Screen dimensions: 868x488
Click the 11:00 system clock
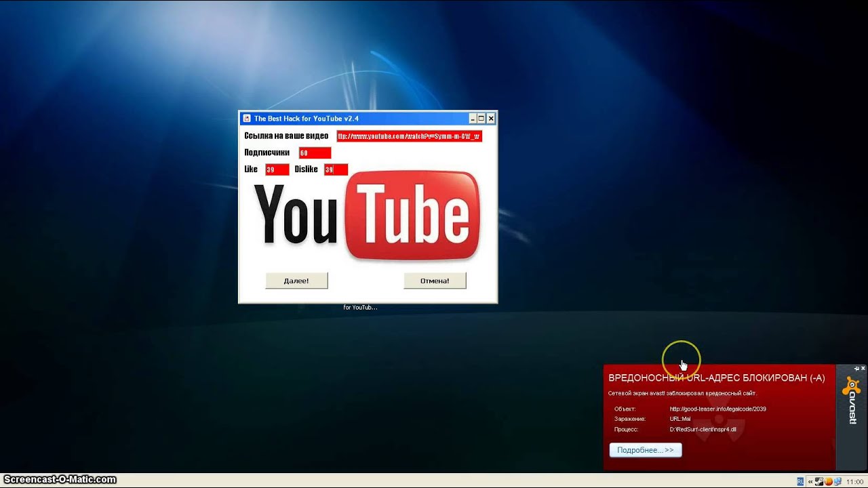click(854, 481)
